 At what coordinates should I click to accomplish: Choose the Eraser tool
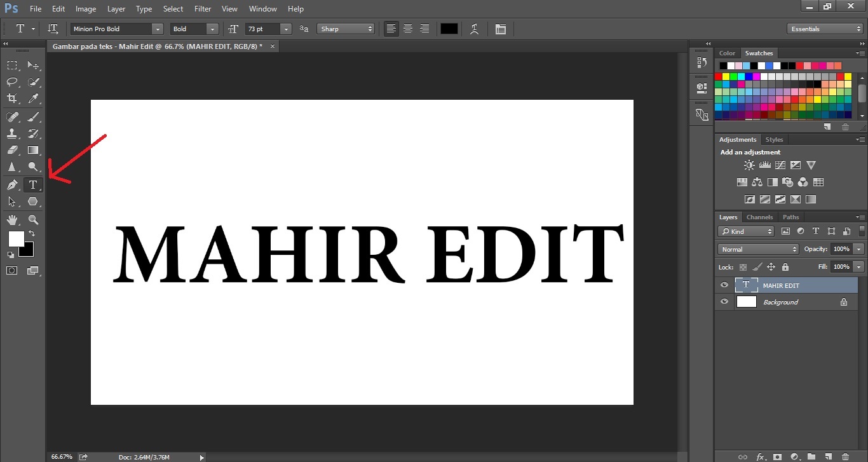11,150
